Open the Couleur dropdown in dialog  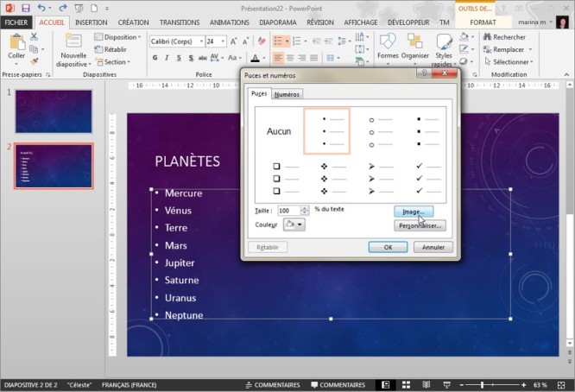(x=294, y=224)
